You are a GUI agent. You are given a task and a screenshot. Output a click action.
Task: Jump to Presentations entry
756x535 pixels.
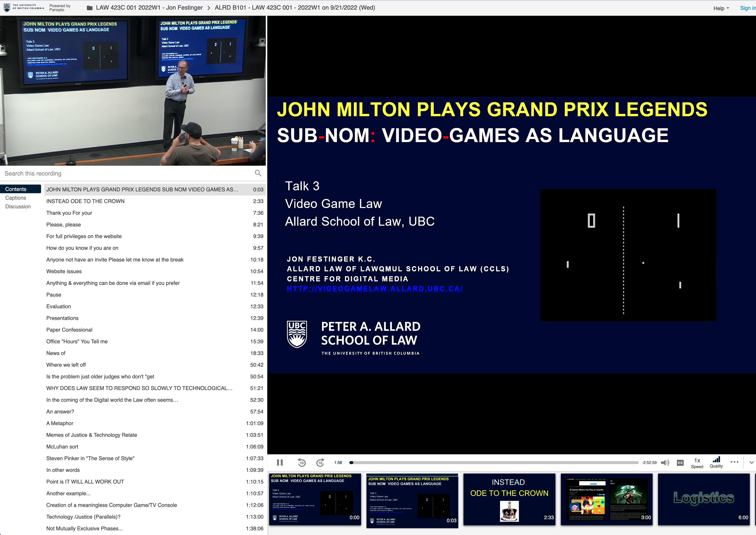pyautogui.click(x=155, y=318)
